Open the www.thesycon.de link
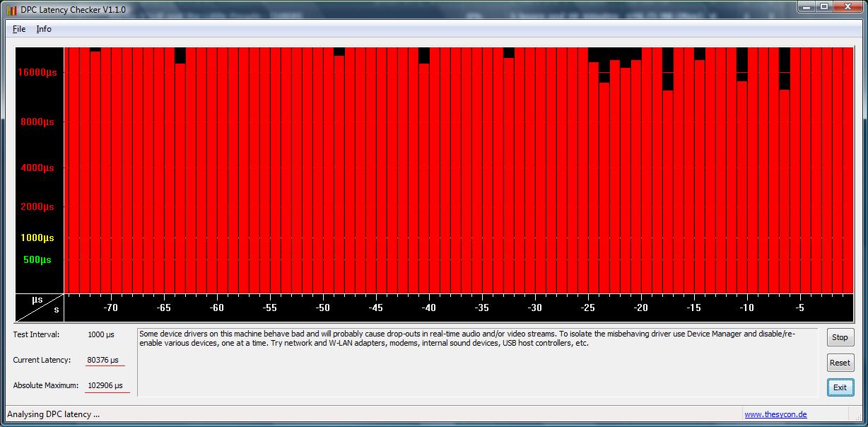The height and width of the screenshot is (427, 868). (x=775, y=414)
